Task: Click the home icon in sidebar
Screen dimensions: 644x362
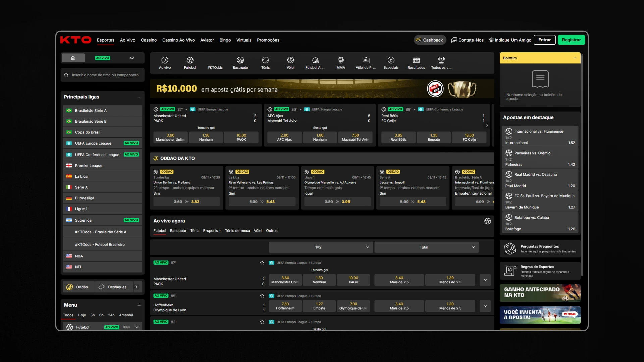Action: pyautogui.click(x=73, y=58)
